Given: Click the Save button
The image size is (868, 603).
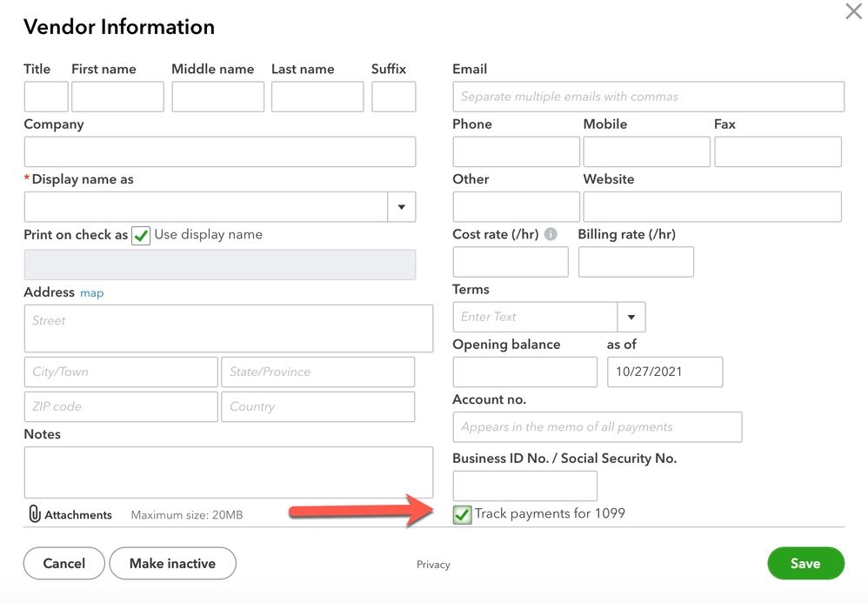Looking at the screenshot, I should click(x=805, y=563).
